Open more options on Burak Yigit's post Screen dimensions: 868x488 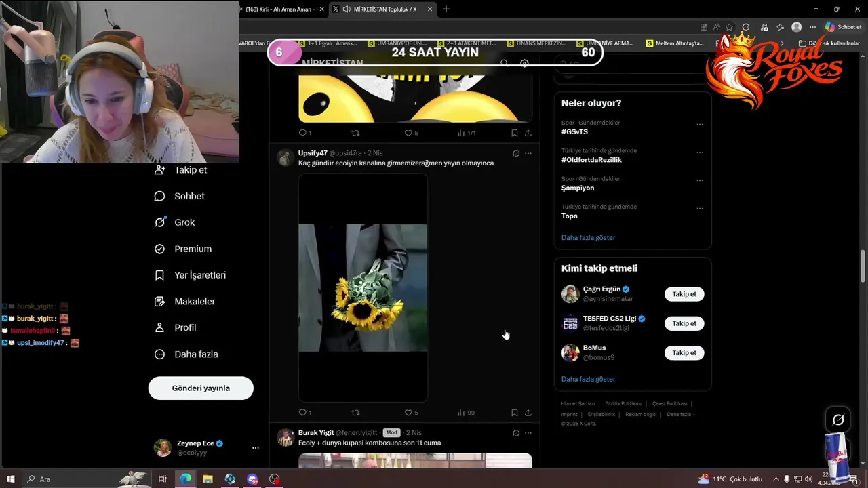(528, 433)
